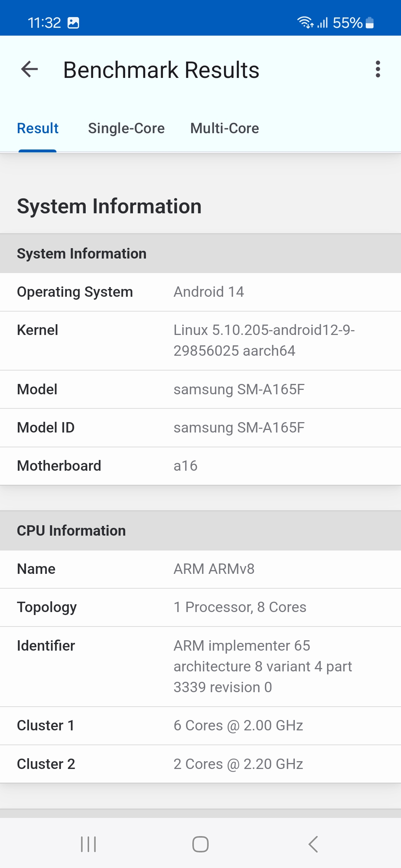The height and width of the screenshot is (868, 401).
Task: Open the three-dot overflow menu
Action: click(x=378, y=69)
